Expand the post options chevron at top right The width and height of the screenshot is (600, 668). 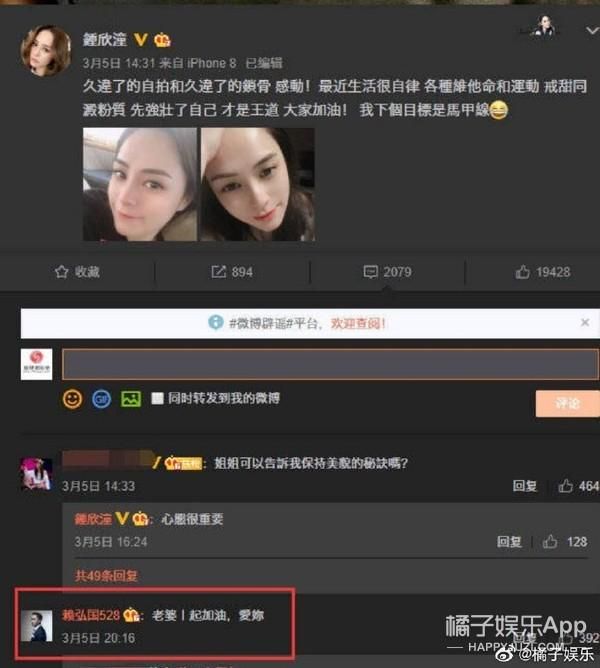pyautogui.click(x=592, y=30)
